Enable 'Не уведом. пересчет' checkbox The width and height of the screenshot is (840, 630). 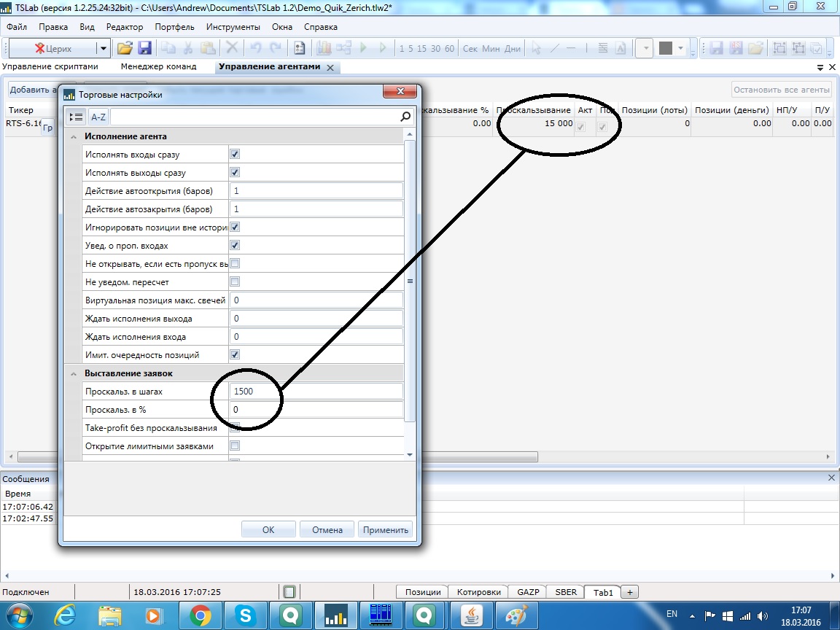pos(235,282)
